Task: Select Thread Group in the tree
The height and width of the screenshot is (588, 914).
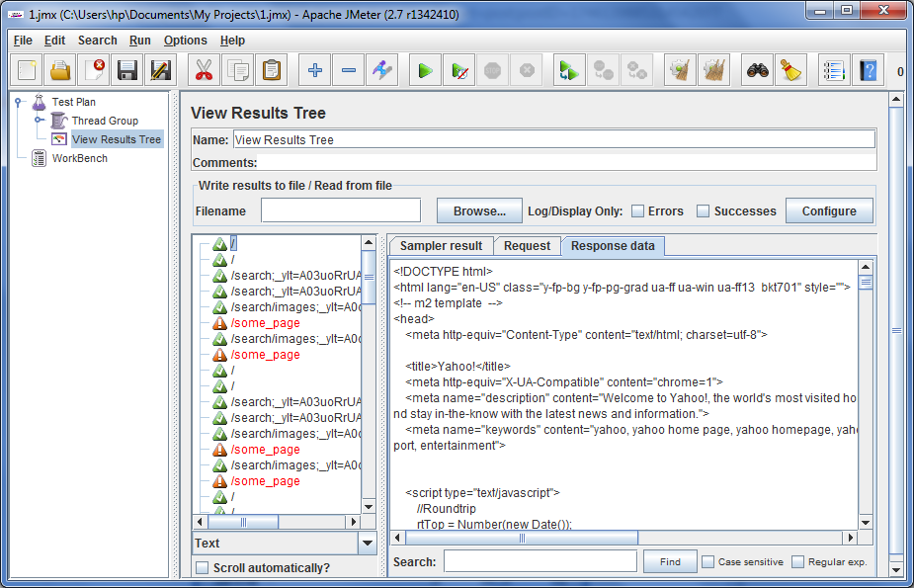Action: (105, 121)
